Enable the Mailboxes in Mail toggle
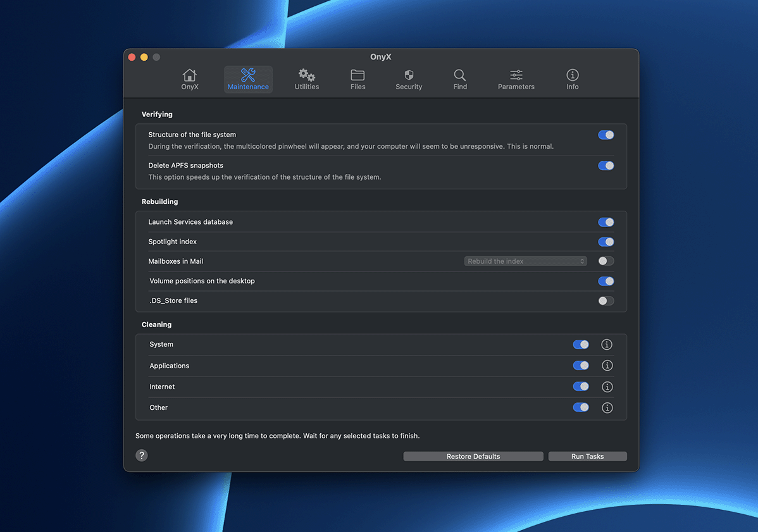758x532 pixels. pyautogui.click(x=606, y=261)
